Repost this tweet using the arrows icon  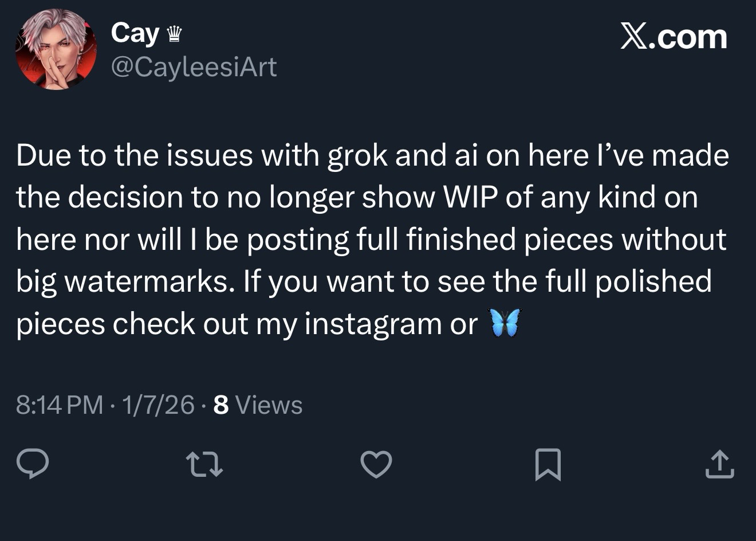204,464
